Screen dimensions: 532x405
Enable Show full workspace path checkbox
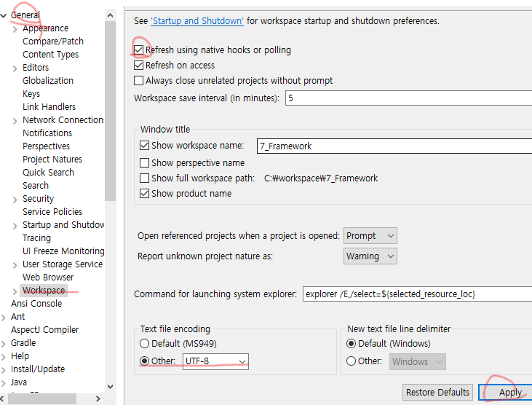[x=145, y=178]
